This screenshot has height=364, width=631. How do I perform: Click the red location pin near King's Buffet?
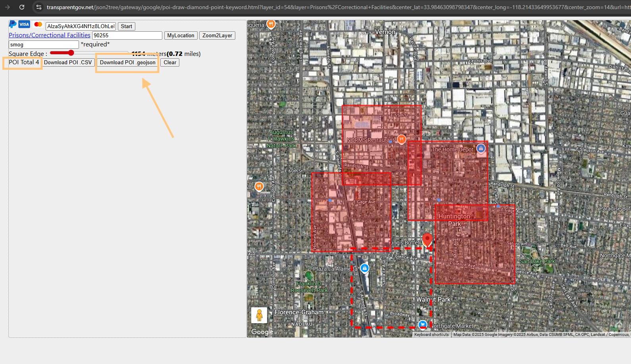click(x=427, y=239)
